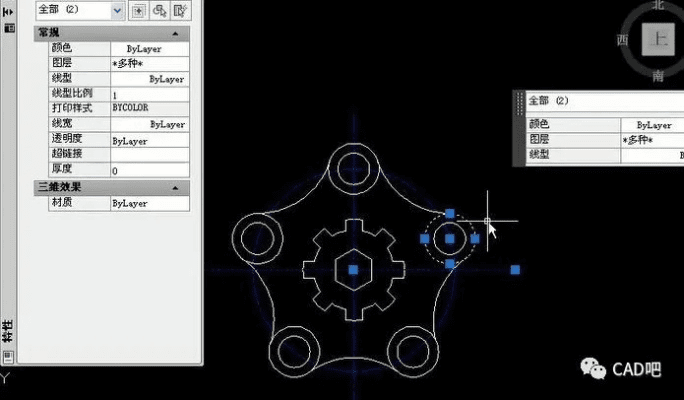Click 图层 value in quick properties panel
The image size is (684, 400).
pyautogui.click(x=650, y=141)
